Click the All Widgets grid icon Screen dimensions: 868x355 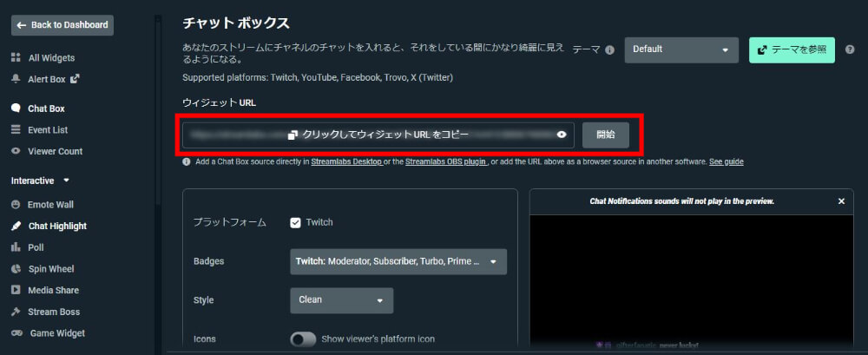pyautogui.click(x=16, y=57)
